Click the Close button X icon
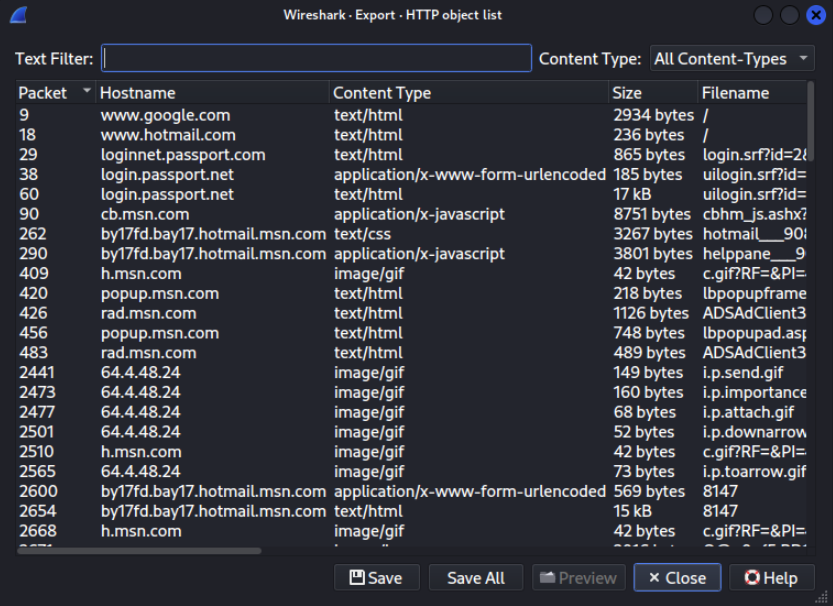 coord(653,578)
